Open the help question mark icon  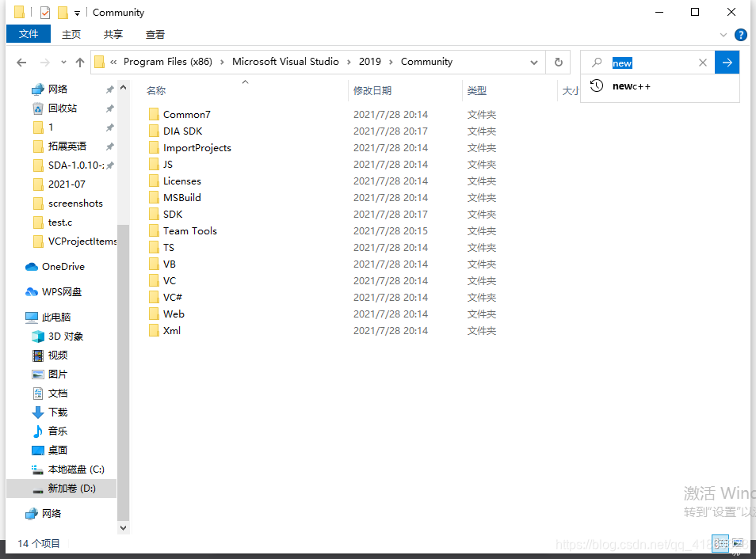click(x=741, y=35)
